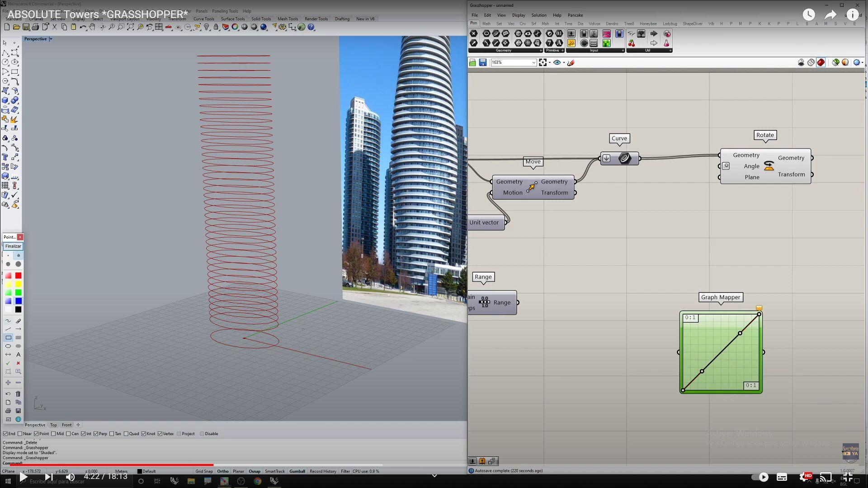Click the Finalizar button in Point panel

(x=13, y=246)
